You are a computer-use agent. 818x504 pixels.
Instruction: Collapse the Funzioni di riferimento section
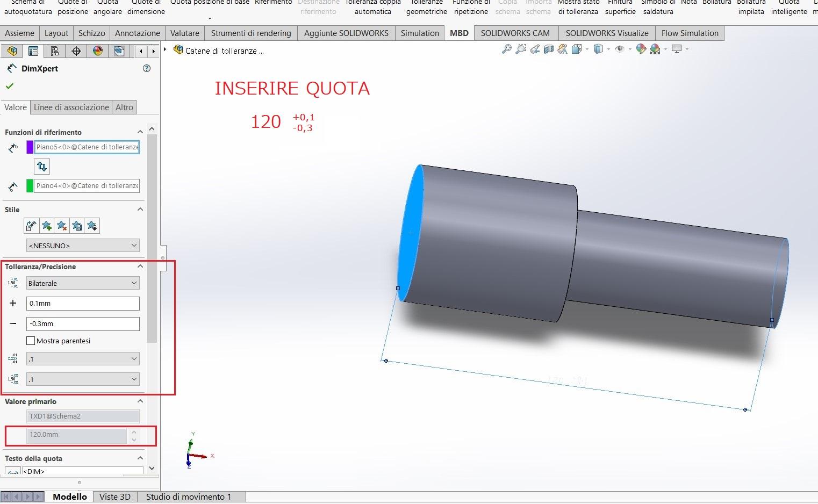coord(140,132)
